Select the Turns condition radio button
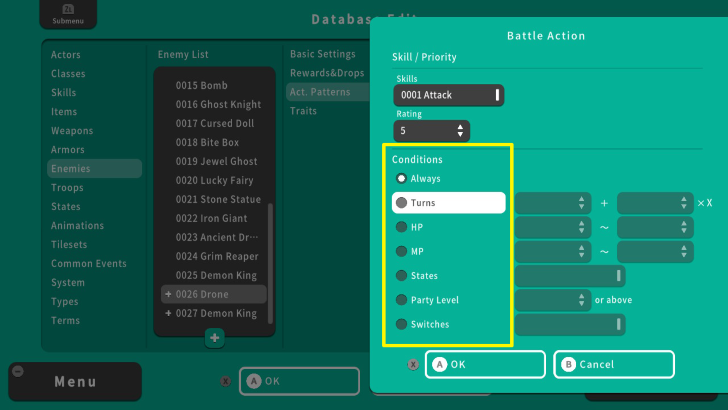 coord(402,202)
